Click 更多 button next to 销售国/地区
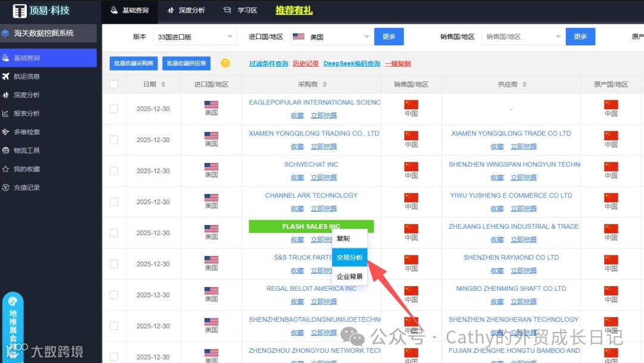 [x=580, y=36]
